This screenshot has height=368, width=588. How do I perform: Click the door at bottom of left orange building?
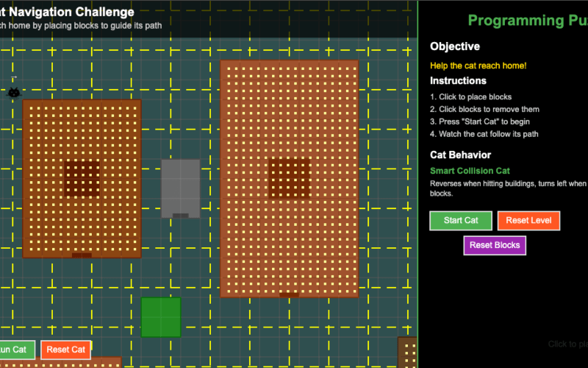click(82, 255)
